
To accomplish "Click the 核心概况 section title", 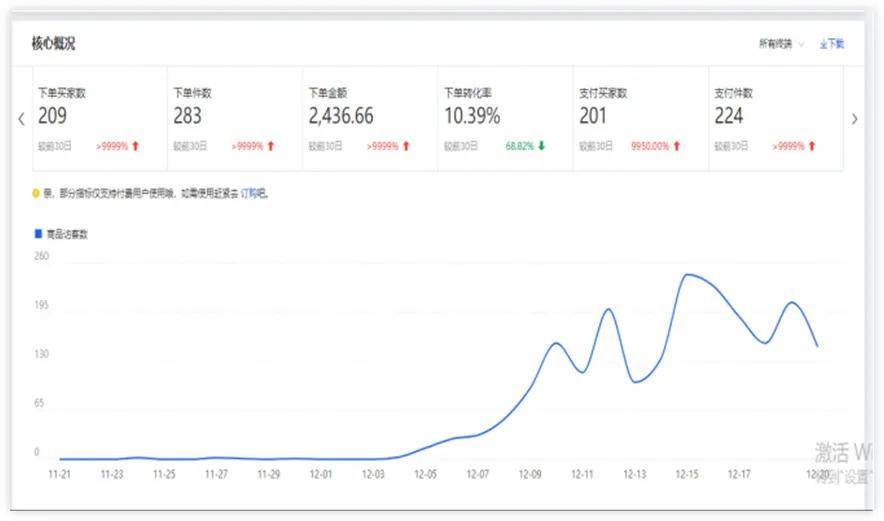I will pyautogui.click(x=53, y=44).
